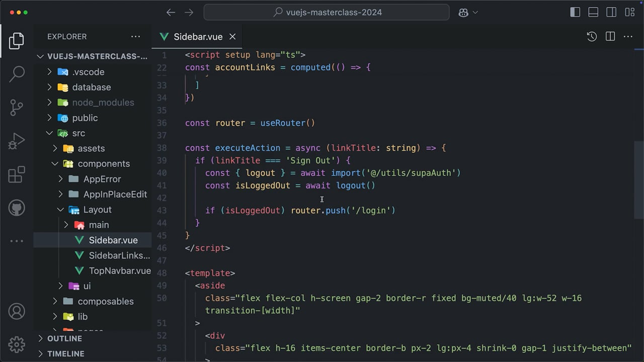Click the sticky accountLinks computed line

[x=278, y=67]
